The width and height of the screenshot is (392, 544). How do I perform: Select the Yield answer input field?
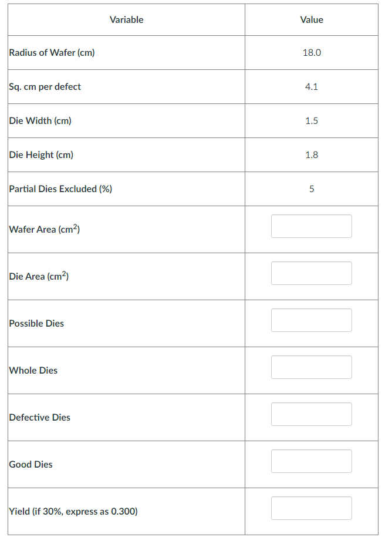tap(311, 508)
